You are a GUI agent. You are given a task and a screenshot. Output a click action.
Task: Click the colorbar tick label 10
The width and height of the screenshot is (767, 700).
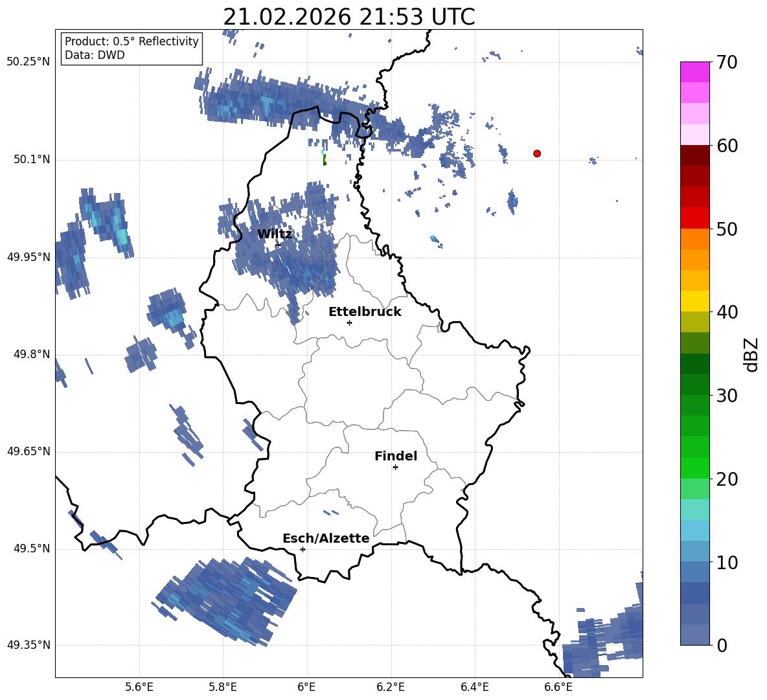click(x=727, y=562)
